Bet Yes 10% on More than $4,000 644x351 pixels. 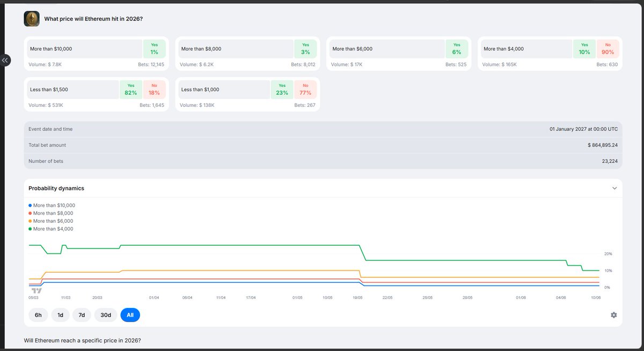pyautogui.click(x=584, y=49)
